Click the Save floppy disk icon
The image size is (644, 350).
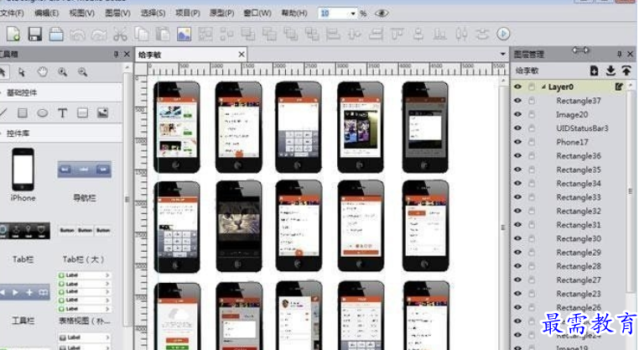[x=35, y=34]
